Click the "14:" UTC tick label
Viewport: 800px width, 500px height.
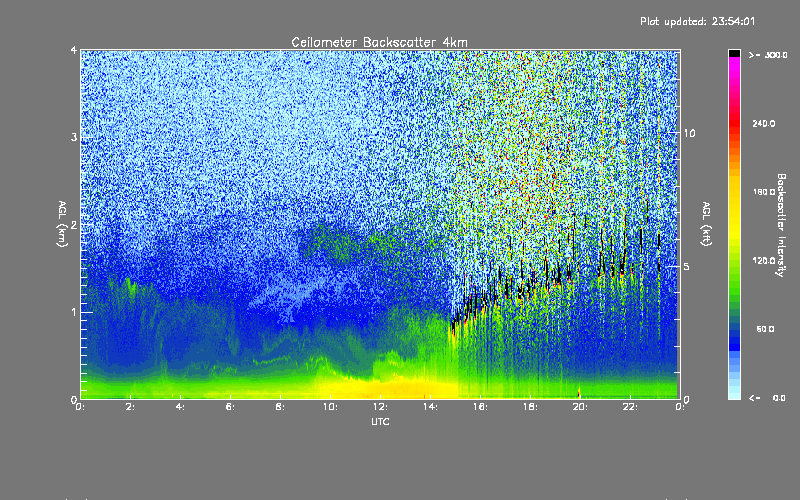(x=430, y=407)
